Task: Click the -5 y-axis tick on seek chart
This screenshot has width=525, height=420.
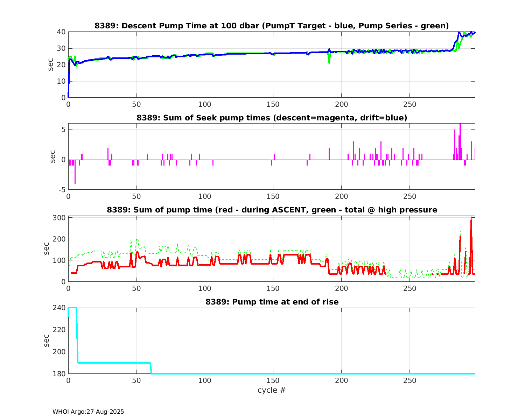Action: coord(61,190)
